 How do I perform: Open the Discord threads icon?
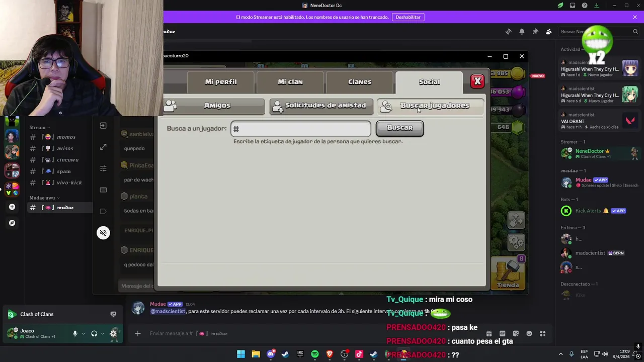click(508, 32)
